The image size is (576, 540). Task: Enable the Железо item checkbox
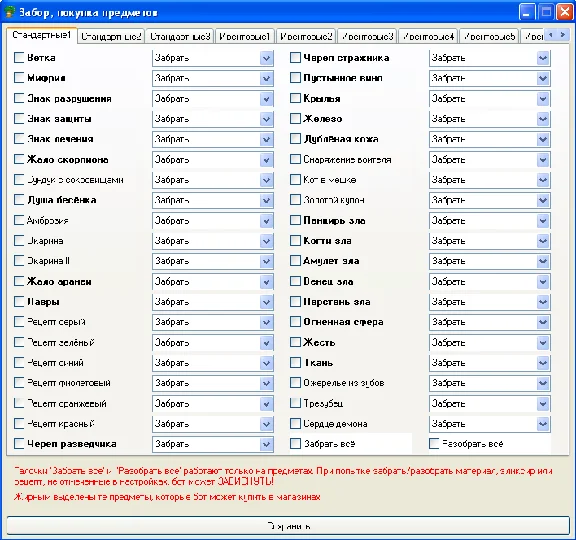[x=295, y=118]
